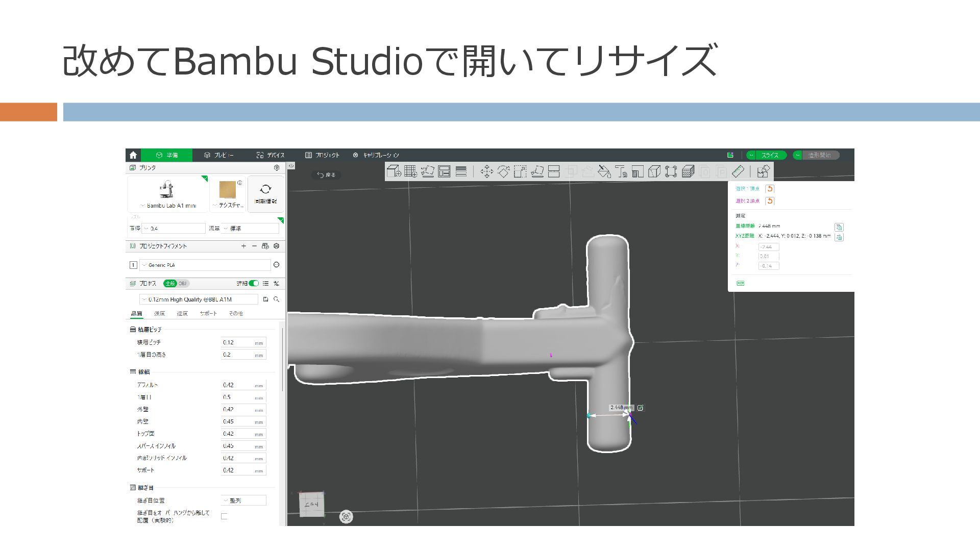The image size is (980, 551).
Task: Switch to the プレビュー preview tab
Action: pos(219,155)
